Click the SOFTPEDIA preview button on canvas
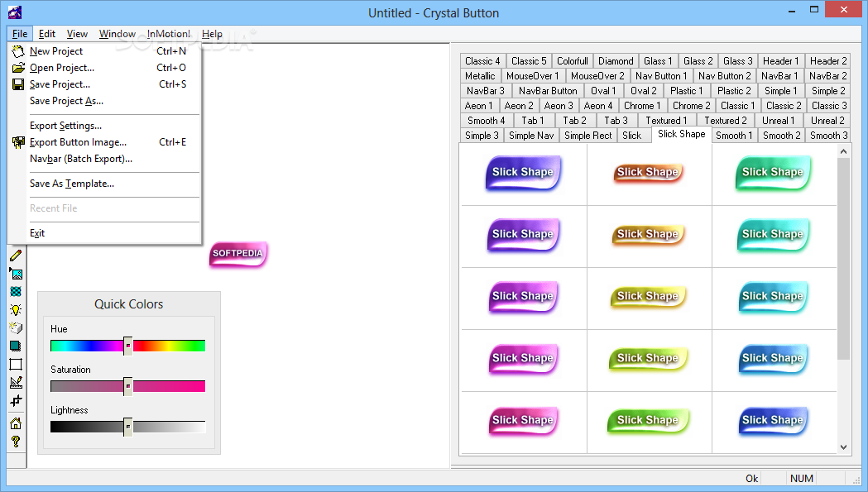868x492 pixels. tap(238, 254)
